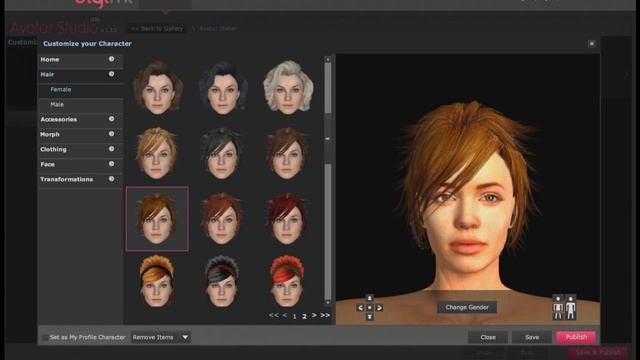Screen dimensions: 640x360
Task: Open the Face menu section
Action: 80,164
